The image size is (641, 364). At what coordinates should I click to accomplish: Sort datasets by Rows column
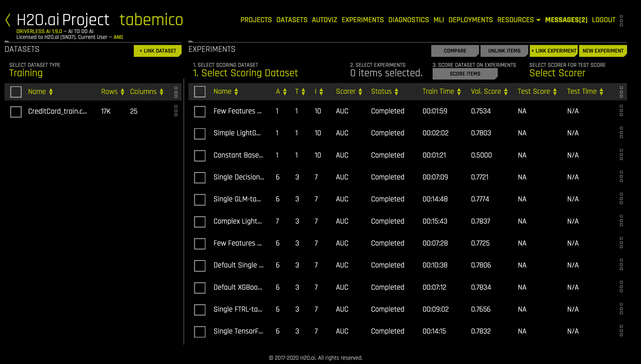[x=122, y=91]
